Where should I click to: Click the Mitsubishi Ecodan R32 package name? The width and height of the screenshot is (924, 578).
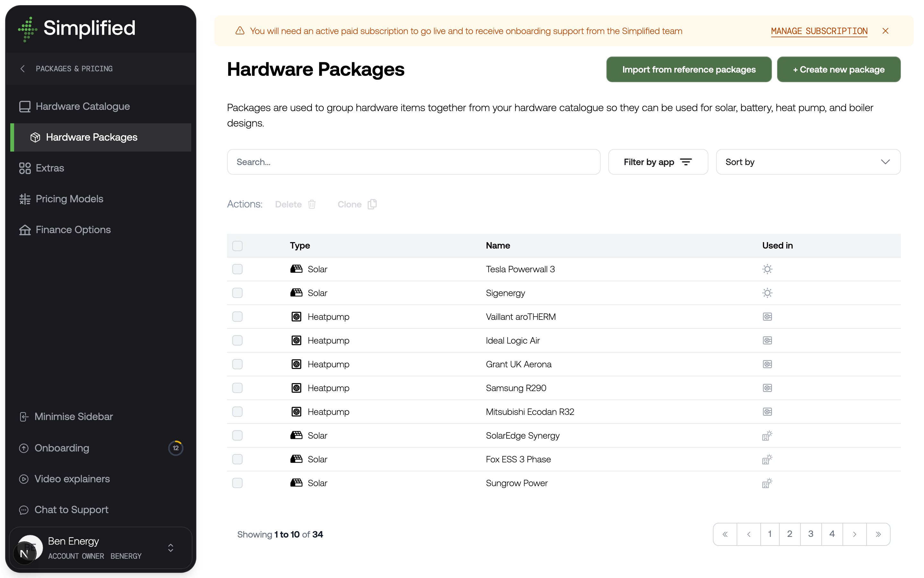(530, 412)
